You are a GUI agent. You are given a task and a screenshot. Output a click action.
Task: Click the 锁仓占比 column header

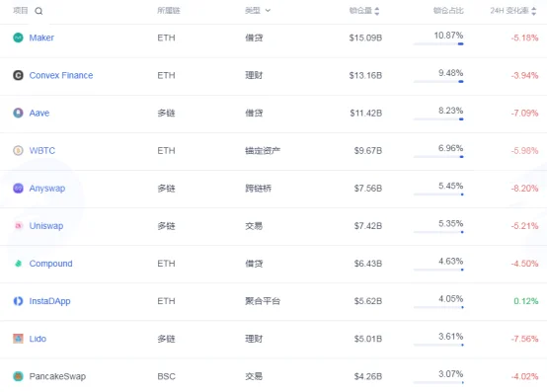tap(448, 11)
